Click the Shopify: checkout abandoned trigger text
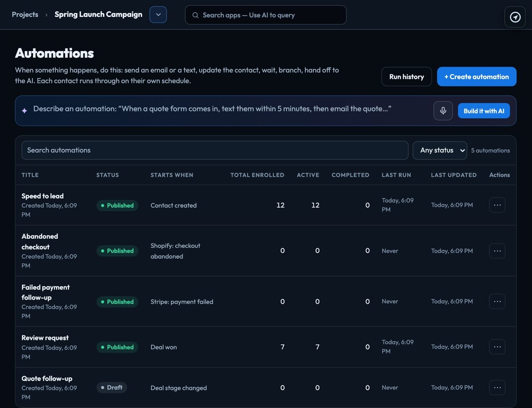Image resolution: width=532 pixels, height=408 pixels. coord(175,251)
